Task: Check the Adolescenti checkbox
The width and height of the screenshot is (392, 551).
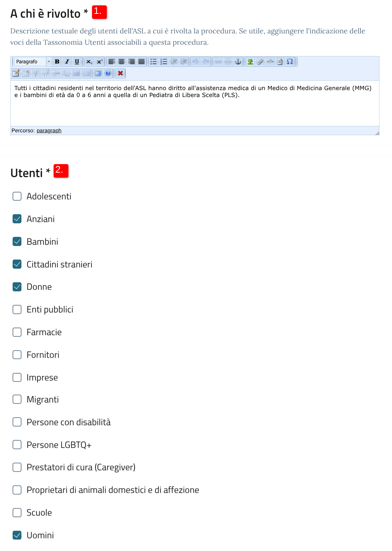Action: point(17,196)
